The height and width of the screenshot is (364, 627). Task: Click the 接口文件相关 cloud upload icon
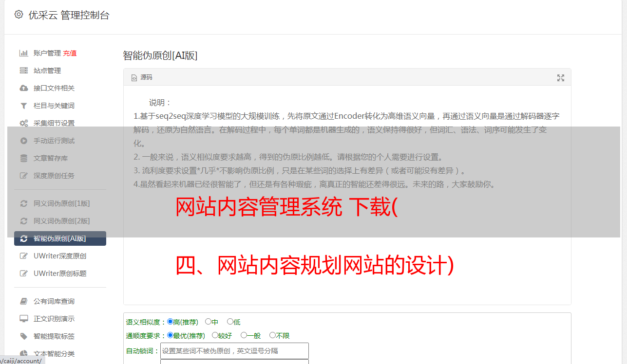[23, 88]
